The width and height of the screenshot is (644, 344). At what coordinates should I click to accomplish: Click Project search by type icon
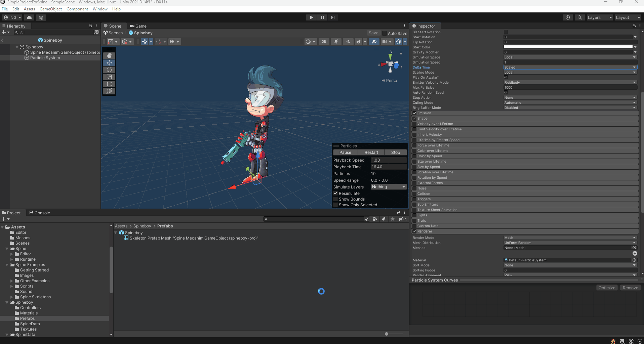coord(375,219)
